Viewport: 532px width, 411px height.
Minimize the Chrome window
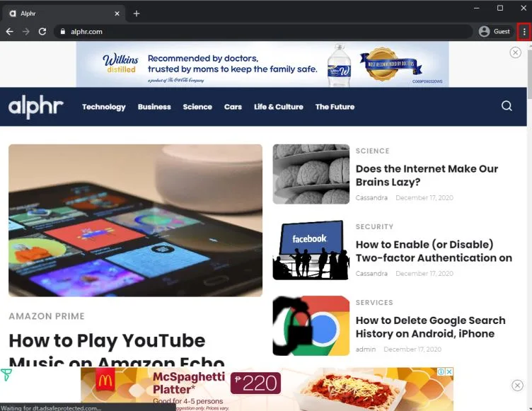[476, 8]
